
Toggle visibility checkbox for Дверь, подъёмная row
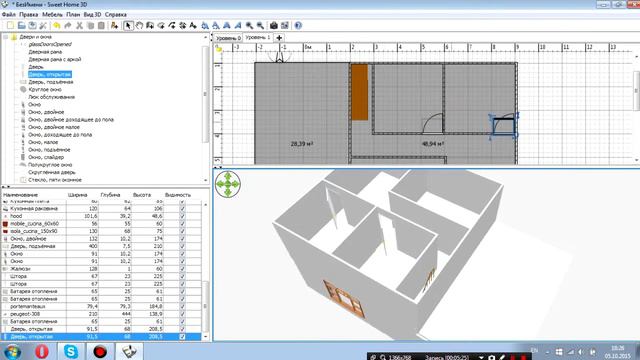point(182,246)
